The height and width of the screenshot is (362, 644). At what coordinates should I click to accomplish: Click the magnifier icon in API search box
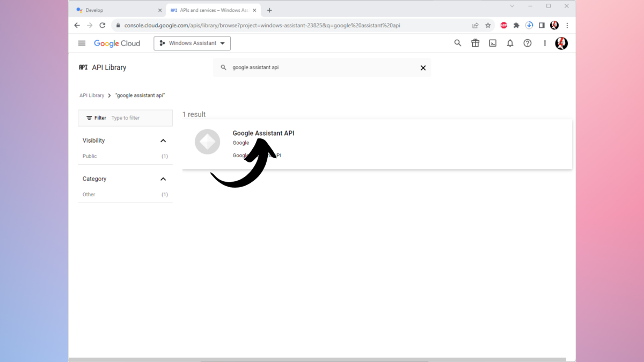click(224, 68)
